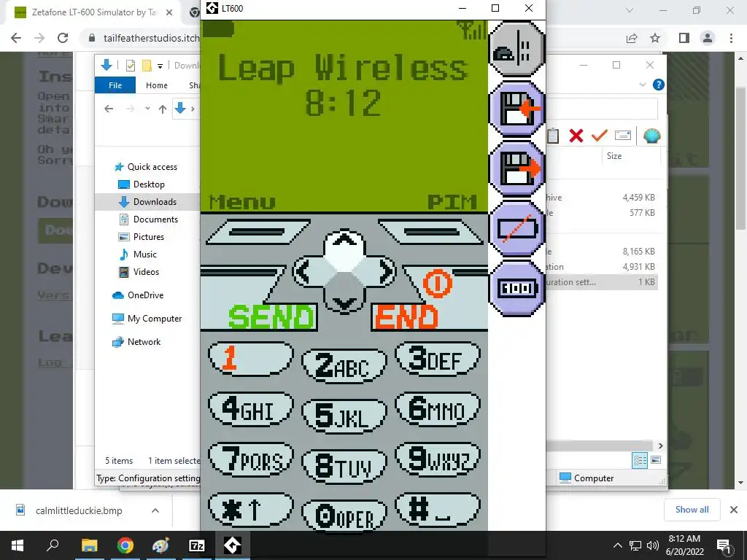Tap the pound space key on the keypad
The height and width of the screenshot is (560, 747).
(x=438, y=510)
